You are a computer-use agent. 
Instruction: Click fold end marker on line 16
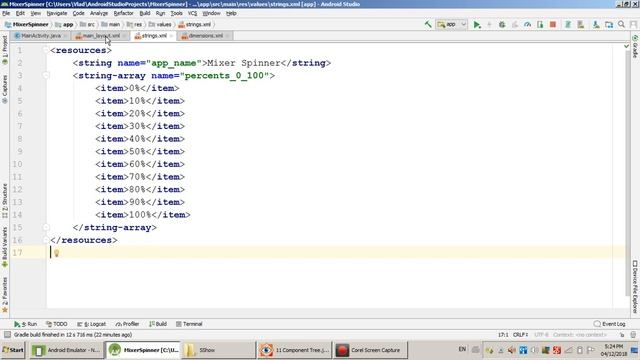click(x=46, y=240)
